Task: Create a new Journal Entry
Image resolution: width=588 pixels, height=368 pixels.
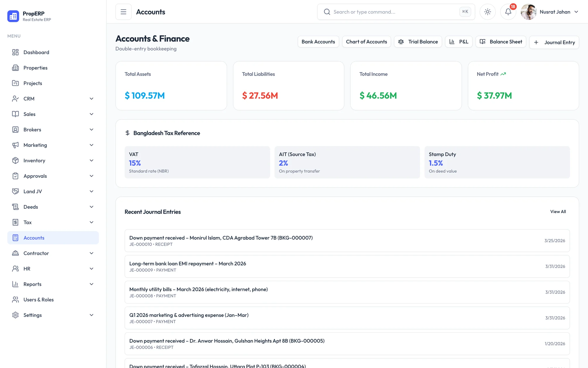Action: tap(554, 42)
